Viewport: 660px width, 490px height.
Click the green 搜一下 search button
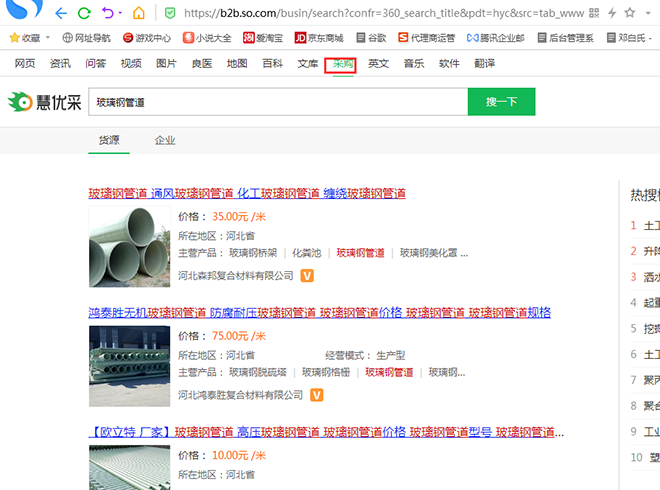tap(501, 102)
